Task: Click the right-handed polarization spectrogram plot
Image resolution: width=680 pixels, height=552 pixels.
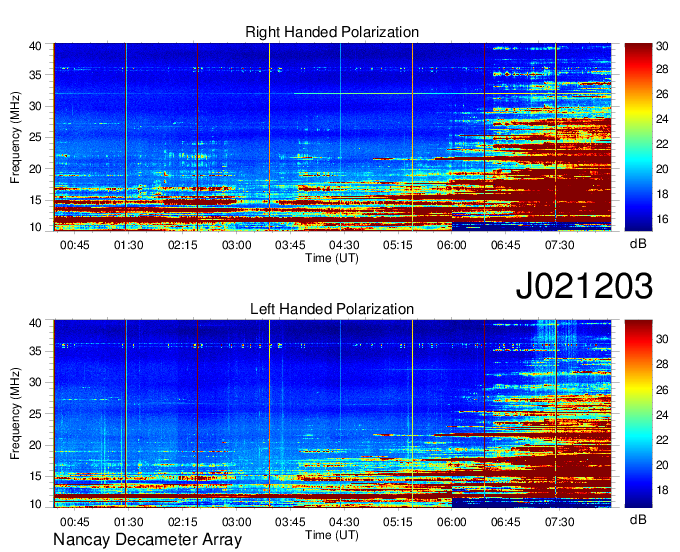Action: 332,137
